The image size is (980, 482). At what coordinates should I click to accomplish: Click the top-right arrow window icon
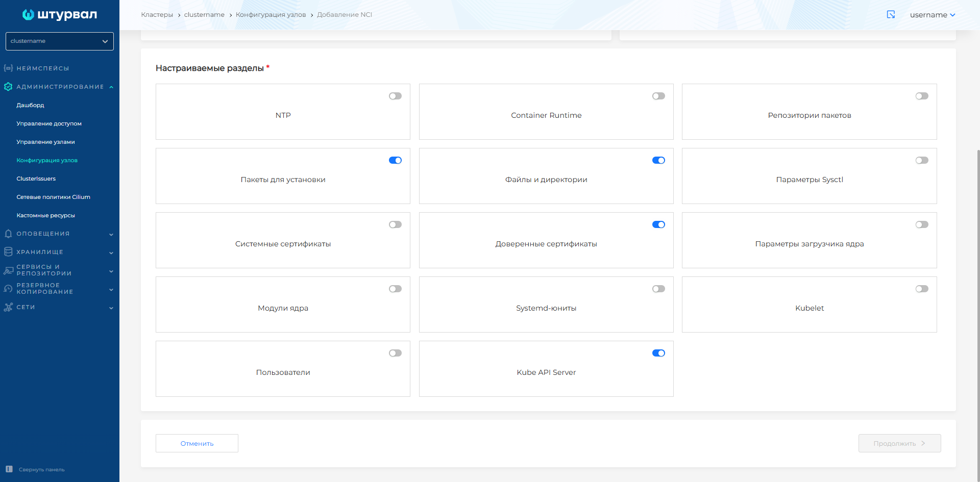coord(891,15)
